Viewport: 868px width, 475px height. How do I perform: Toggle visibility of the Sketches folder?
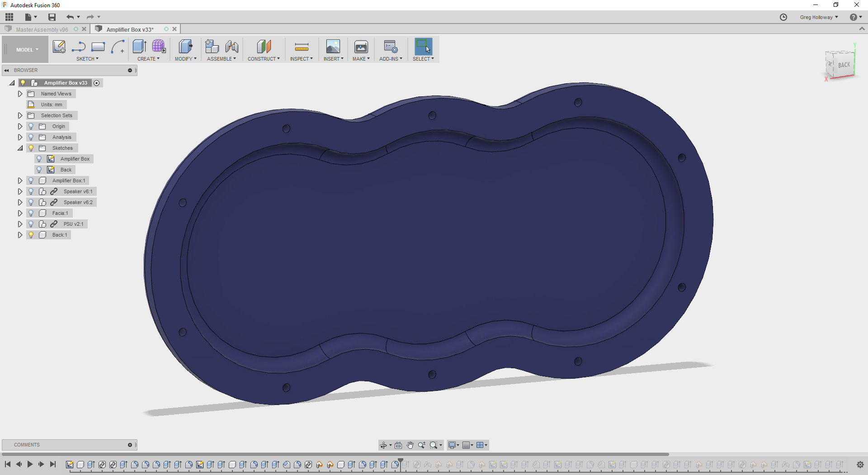30,148
